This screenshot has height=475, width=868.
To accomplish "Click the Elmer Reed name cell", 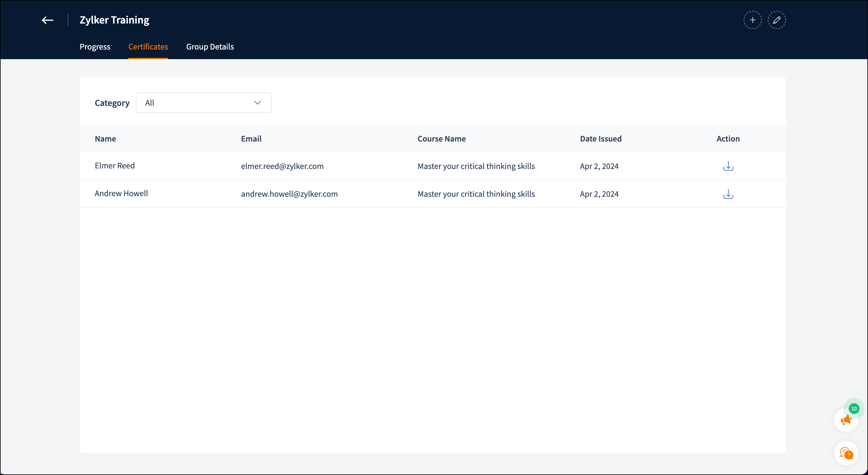I will (115, 166).
